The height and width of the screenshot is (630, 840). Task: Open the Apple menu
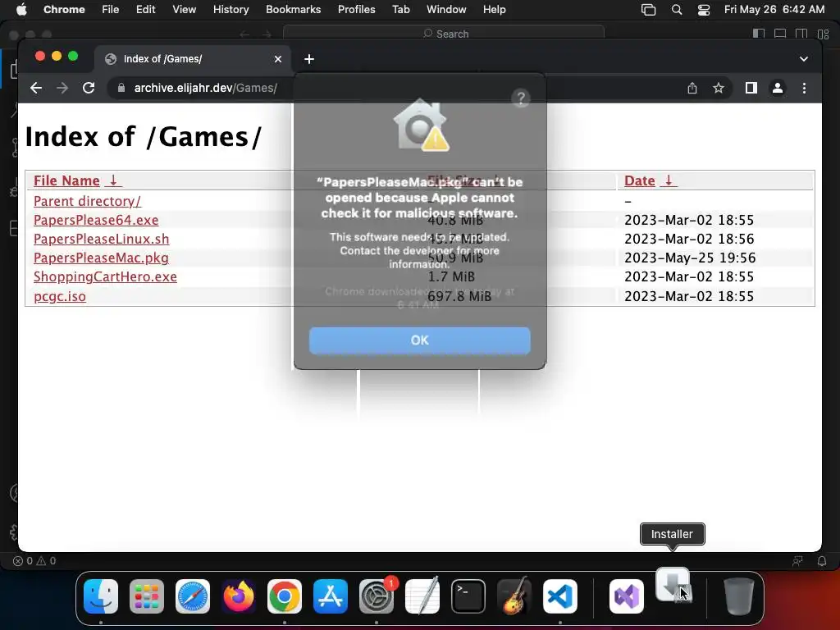(x=21, y=10)
